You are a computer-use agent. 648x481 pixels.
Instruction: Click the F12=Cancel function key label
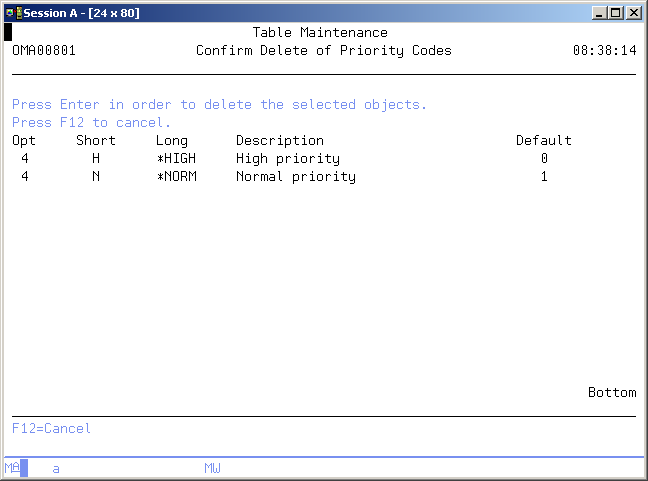pyautogui.click(x=51, y=429)
